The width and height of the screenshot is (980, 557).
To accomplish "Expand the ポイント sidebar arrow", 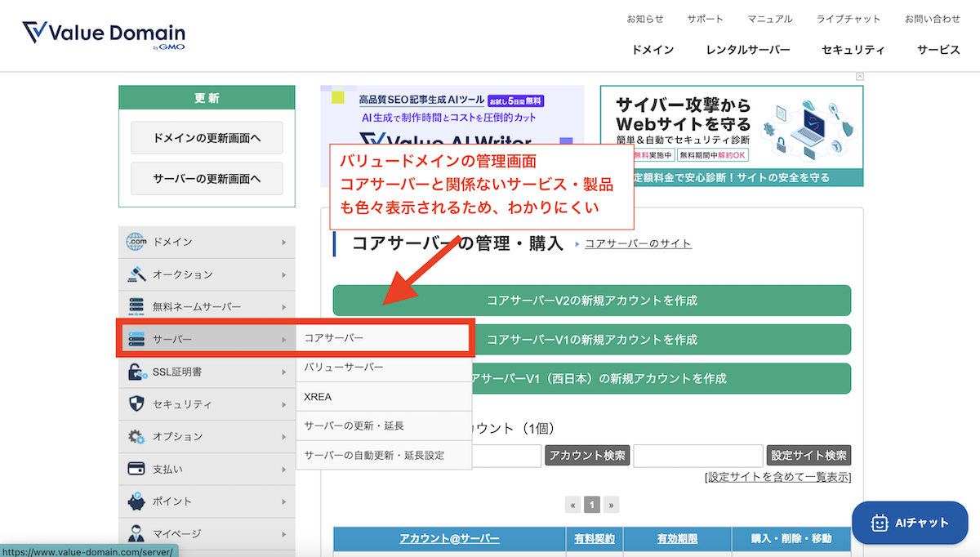I will click(x=284, y=501).
